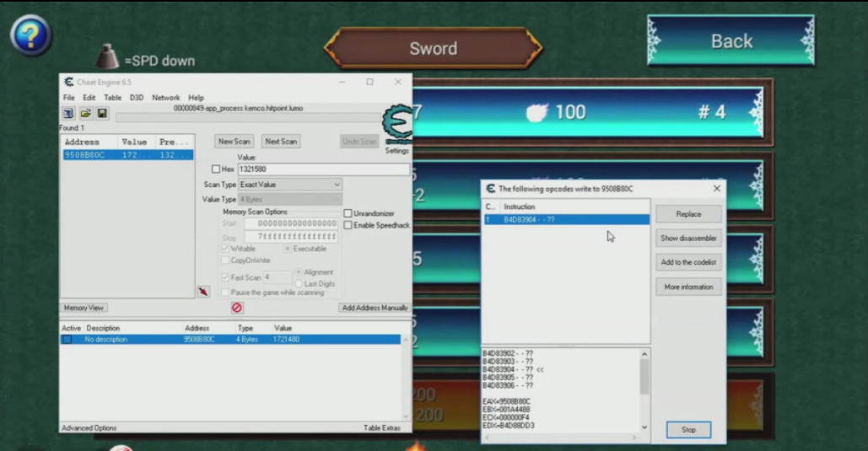Select found address 9508B80C in results list
Screen dimensions: 868x451
[128, 155]
